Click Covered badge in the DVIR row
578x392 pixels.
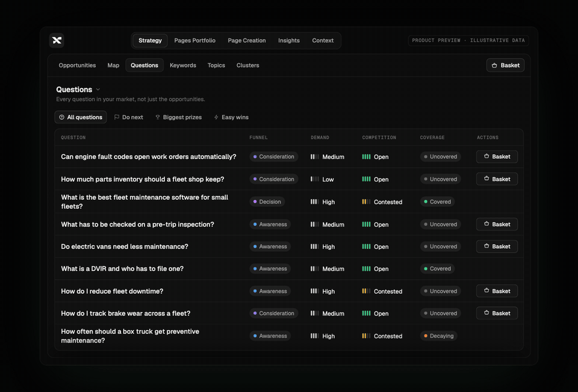coord(437,269)
